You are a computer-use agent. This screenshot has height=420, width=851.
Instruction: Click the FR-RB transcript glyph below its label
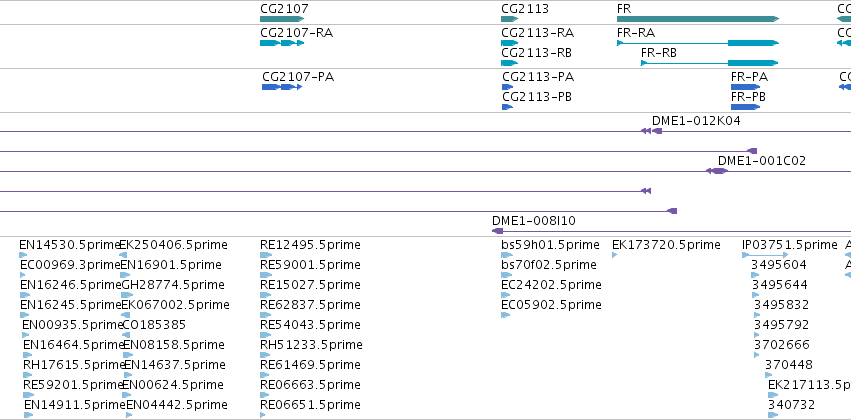point(709,63)
